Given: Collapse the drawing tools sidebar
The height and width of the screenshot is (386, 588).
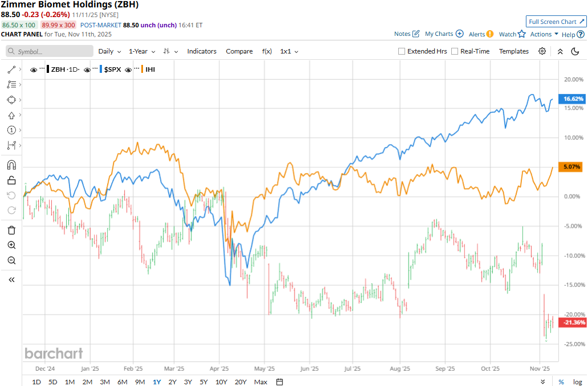Looking at the screenshot, I should coord(11,280).
